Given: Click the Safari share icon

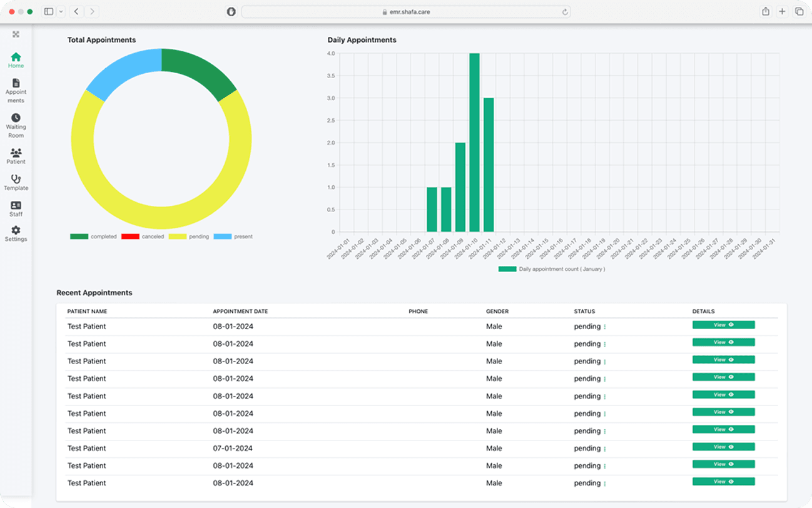Looking at the screenshot, I should click(765, 11).
